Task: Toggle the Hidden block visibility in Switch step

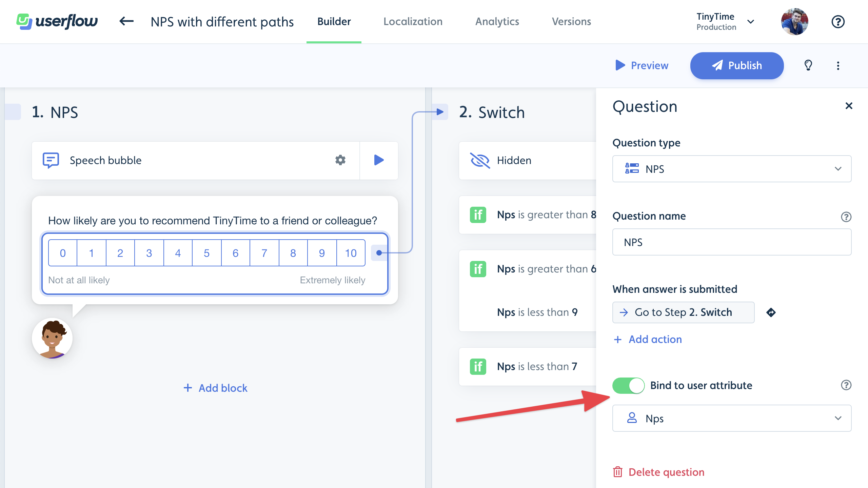Action: pyautogui.click(x=480, y=160)
